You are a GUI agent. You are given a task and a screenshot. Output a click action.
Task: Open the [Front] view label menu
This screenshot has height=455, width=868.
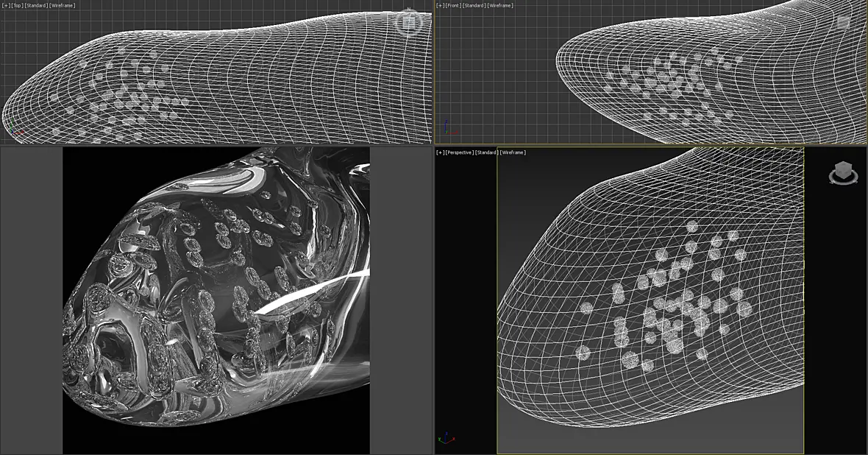click(453, 6)
